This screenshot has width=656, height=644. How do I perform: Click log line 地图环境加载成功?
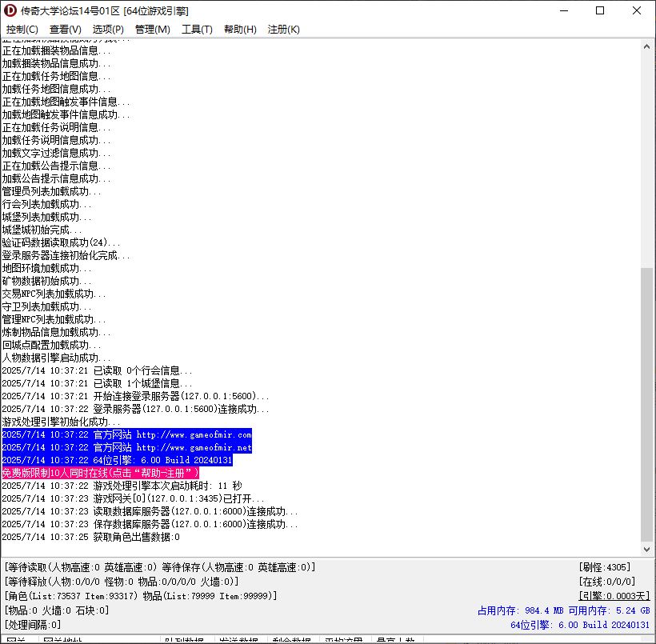(x=47, y=268)
